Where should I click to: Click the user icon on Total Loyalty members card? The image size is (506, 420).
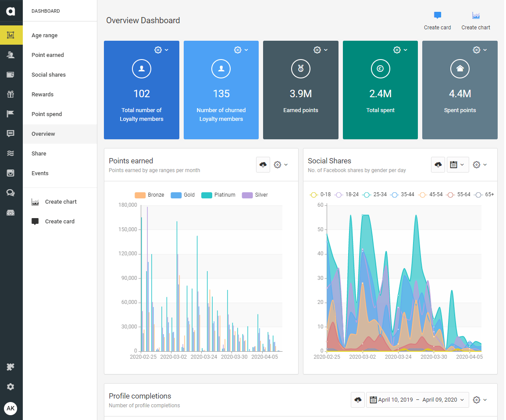click(141, 69)
